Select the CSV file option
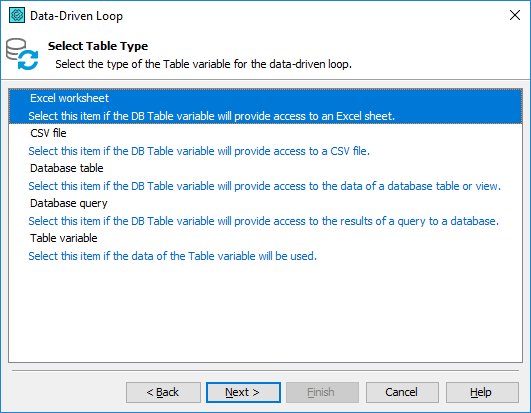This screenshot has width=531, height=413. coord(48,133)
